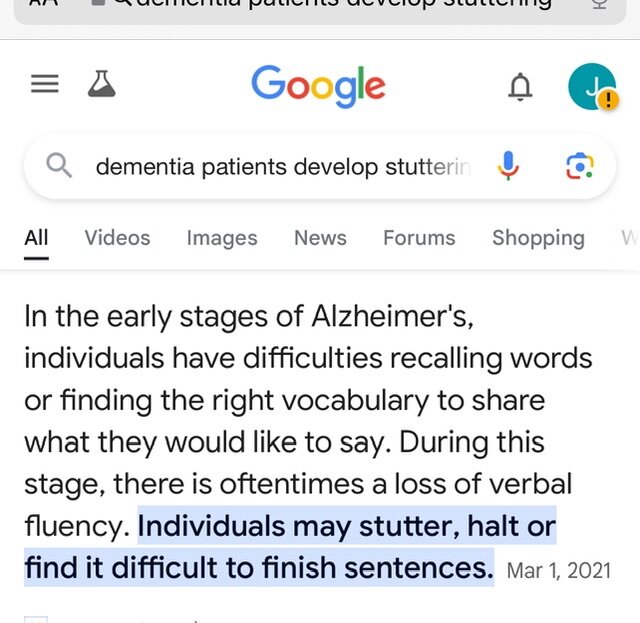This screenshot has width=640, height=623.
Task: Select the All results tab
Action: click(36, 238)
